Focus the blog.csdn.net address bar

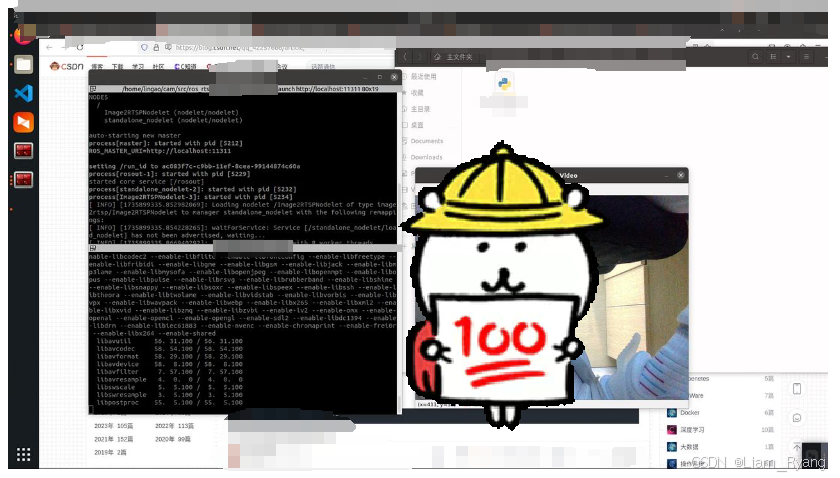coord(241,48)
